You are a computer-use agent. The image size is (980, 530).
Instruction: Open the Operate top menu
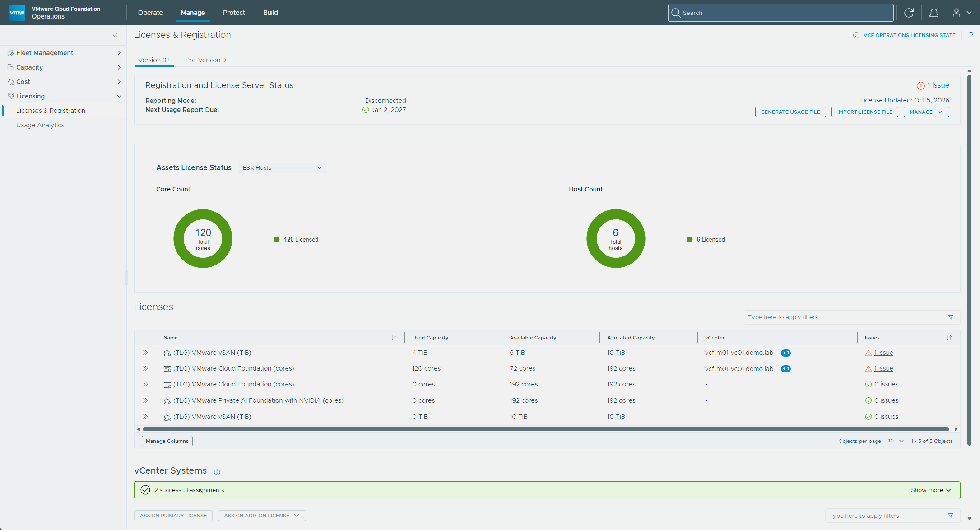click(x=150, y=13)
